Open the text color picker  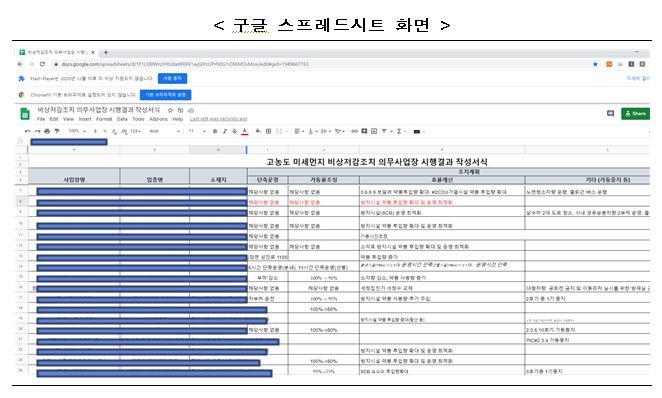tap(245, 132)
